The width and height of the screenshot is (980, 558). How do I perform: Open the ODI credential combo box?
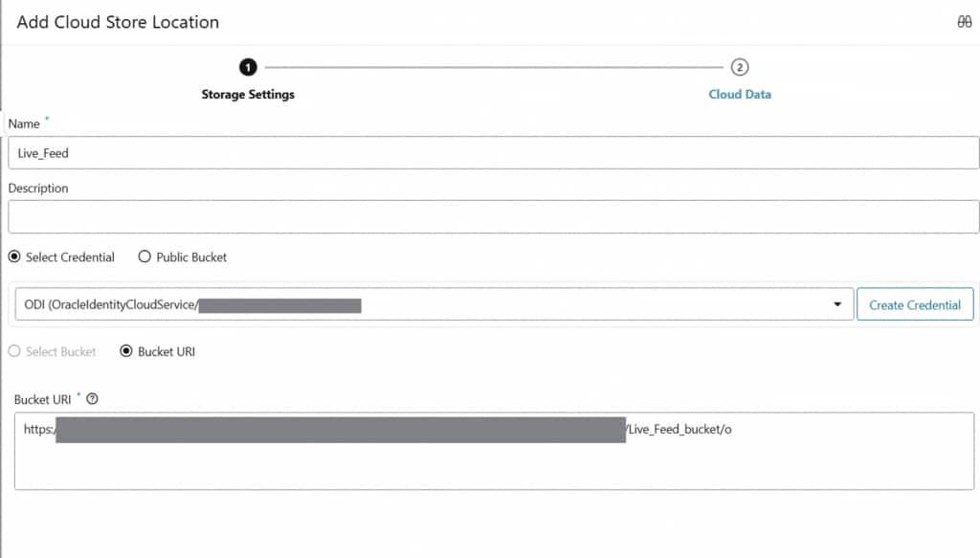coord(431,304)
